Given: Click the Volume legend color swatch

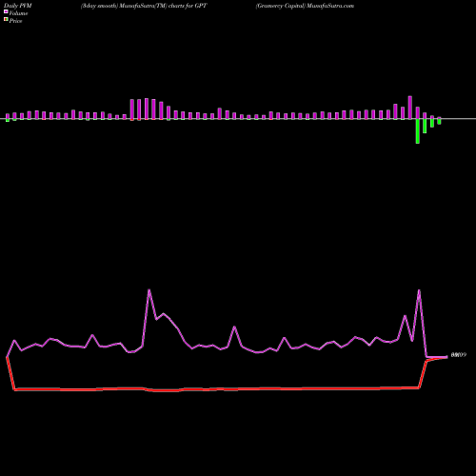Looking at the screenshot, I should [x=6, y=11].
